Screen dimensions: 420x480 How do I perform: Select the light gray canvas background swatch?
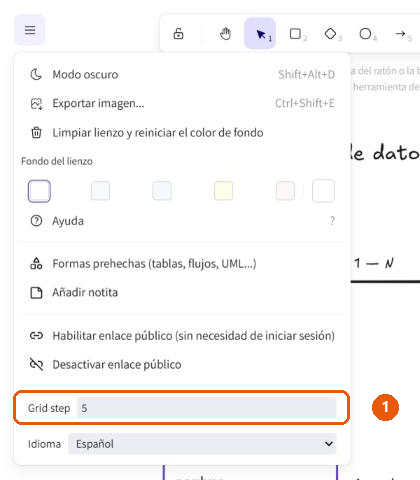pyautogui.click(x=100, y=191)
